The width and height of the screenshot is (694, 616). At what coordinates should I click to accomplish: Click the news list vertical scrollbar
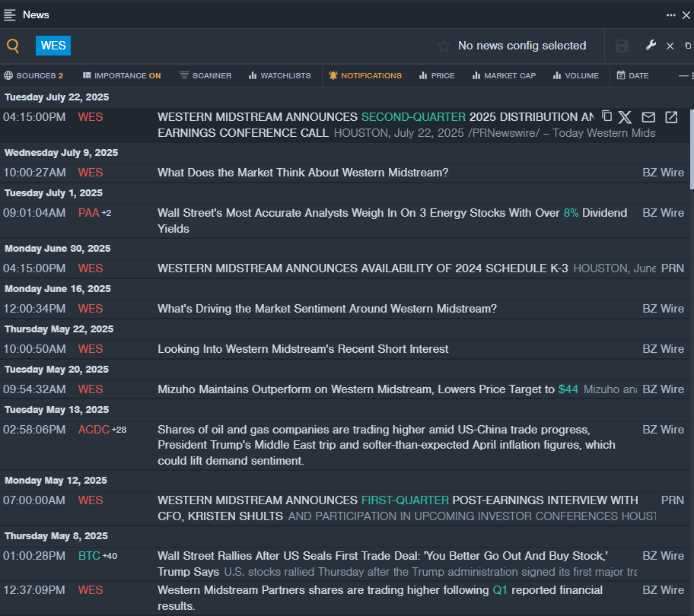[692, 148]
